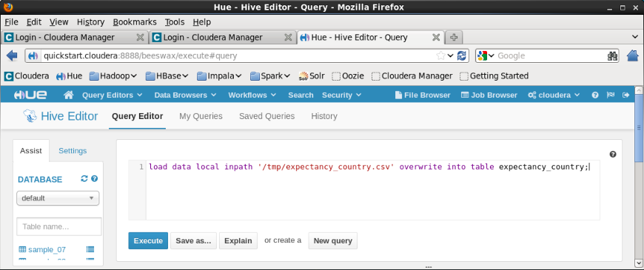This screenshot has width=644, height=270.
Task: Open the Hue bookmark
Action: (69, 76)
